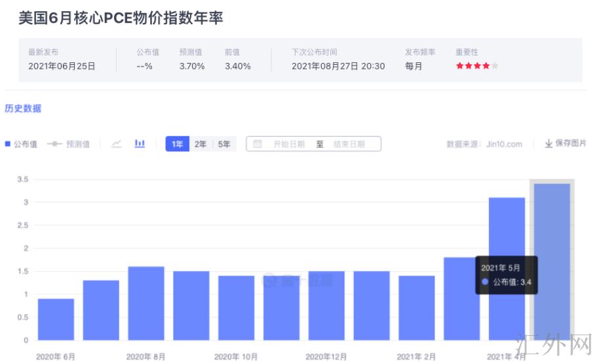This screenshot has height=364, width=599.
Task: Click the calendar icon in date range
Action: [258, 144]
